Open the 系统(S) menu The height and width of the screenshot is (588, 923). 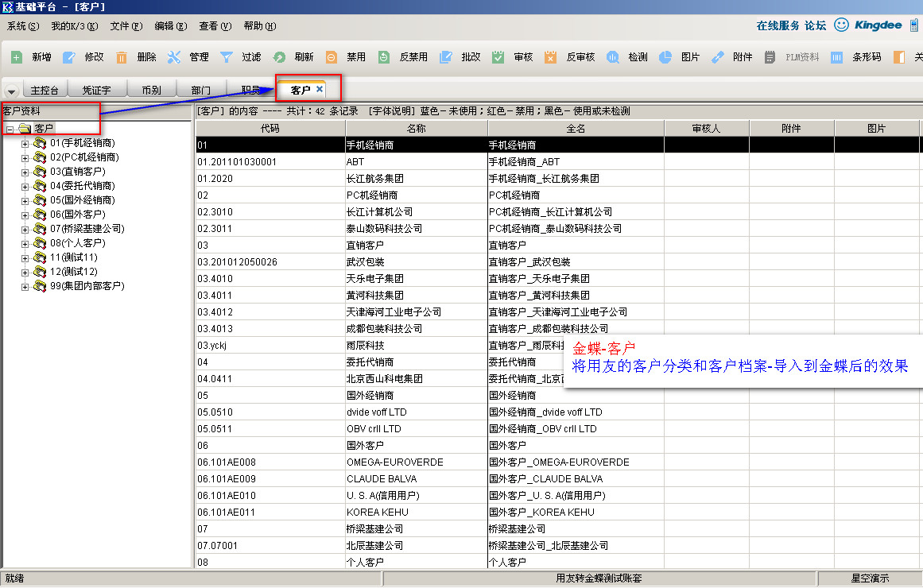[x=22, y=26]
